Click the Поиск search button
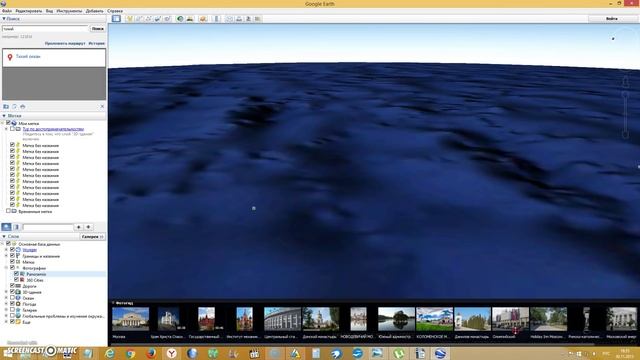 [98, 29]
